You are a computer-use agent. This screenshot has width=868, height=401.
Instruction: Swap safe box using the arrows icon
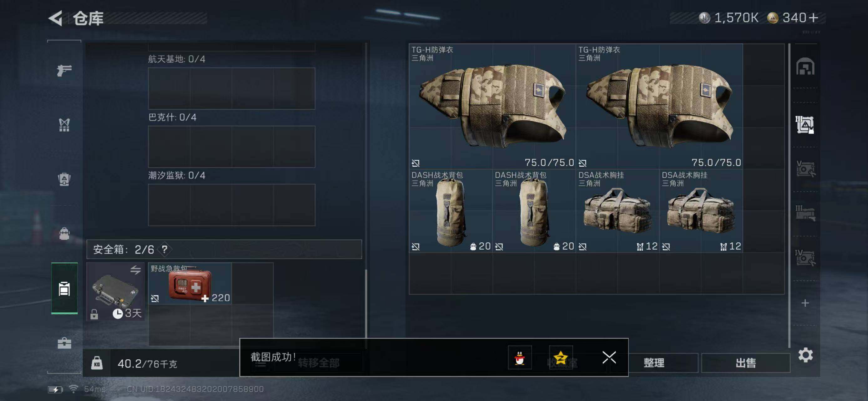click(135, 270)
